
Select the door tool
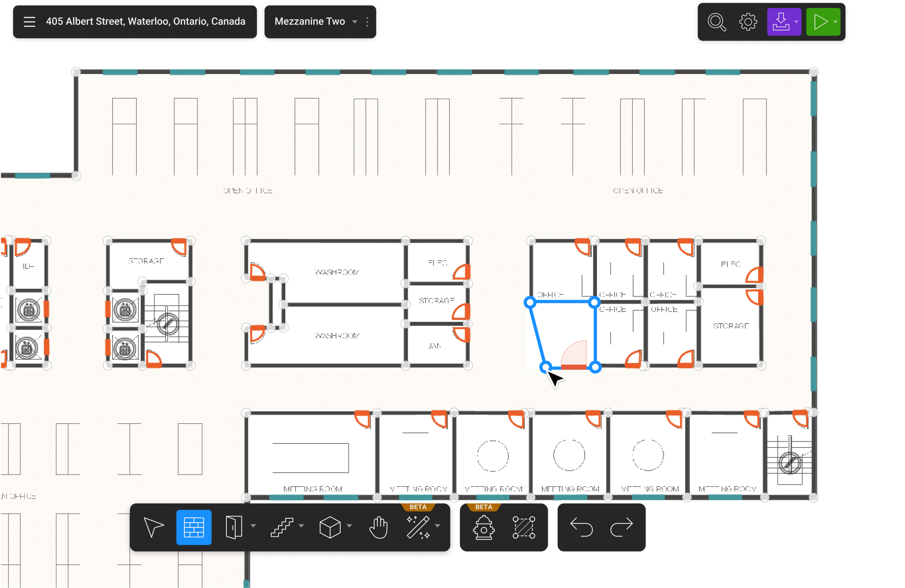[x=234, y=527]
